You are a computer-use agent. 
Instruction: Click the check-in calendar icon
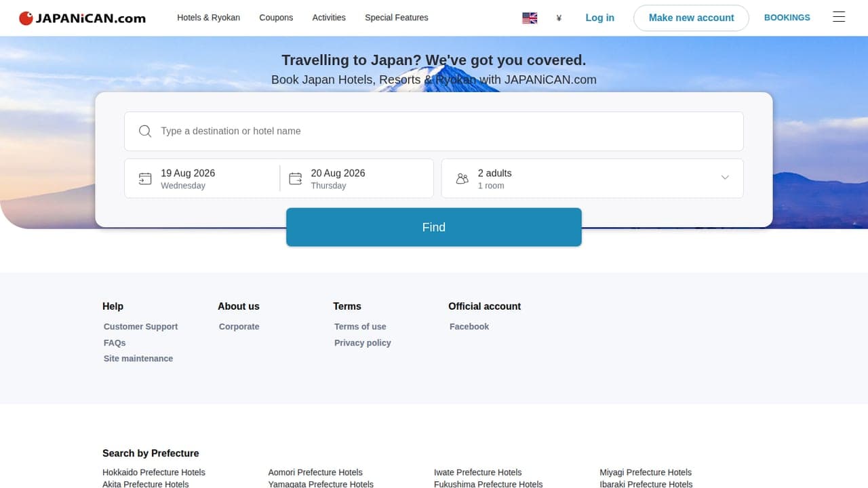pyautogui.click(x=145, y=179)
